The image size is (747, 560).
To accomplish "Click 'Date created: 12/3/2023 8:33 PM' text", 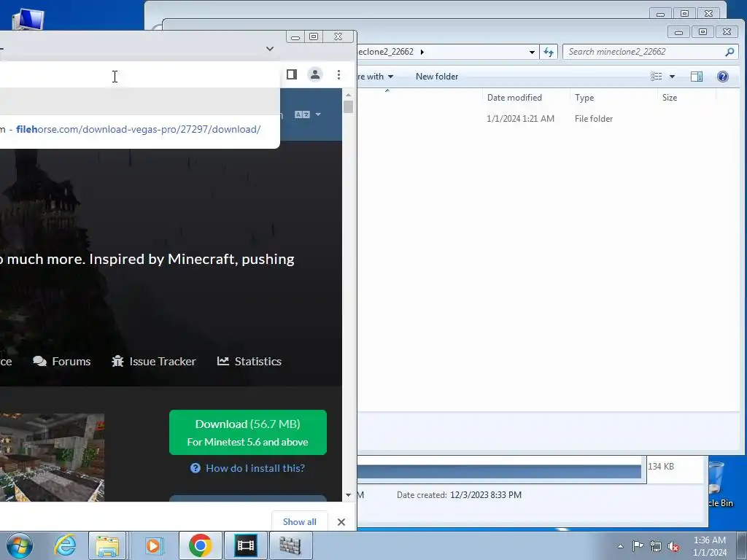I will coord(460,495).
